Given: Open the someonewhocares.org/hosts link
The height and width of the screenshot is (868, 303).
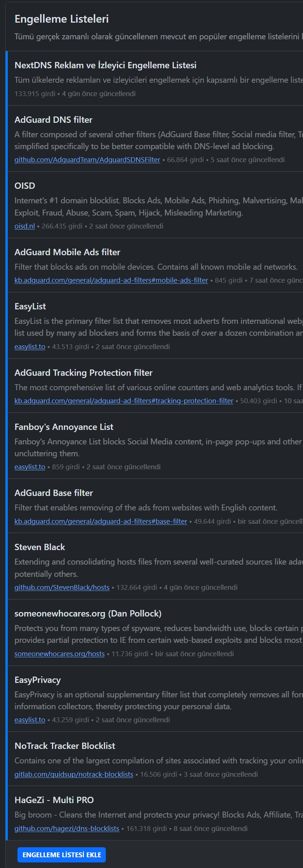Looking at the screenshot, I should (x=59, y=654).
